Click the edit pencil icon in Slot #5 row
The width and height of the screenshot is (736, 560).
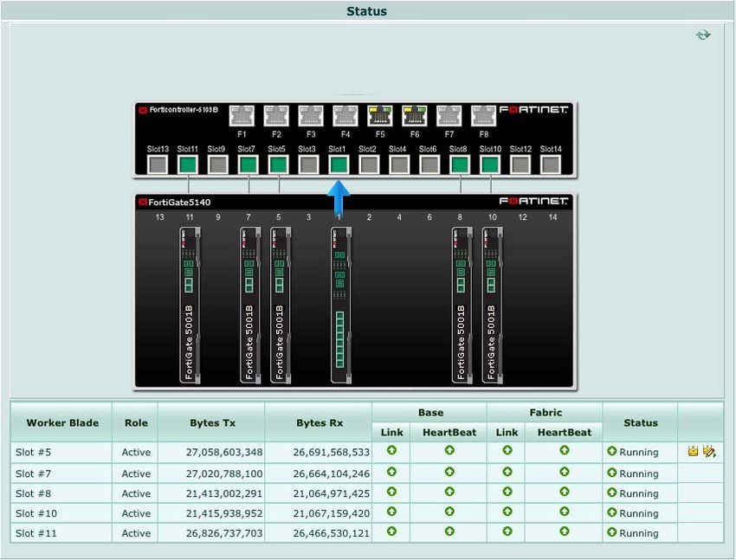[709, 451]
